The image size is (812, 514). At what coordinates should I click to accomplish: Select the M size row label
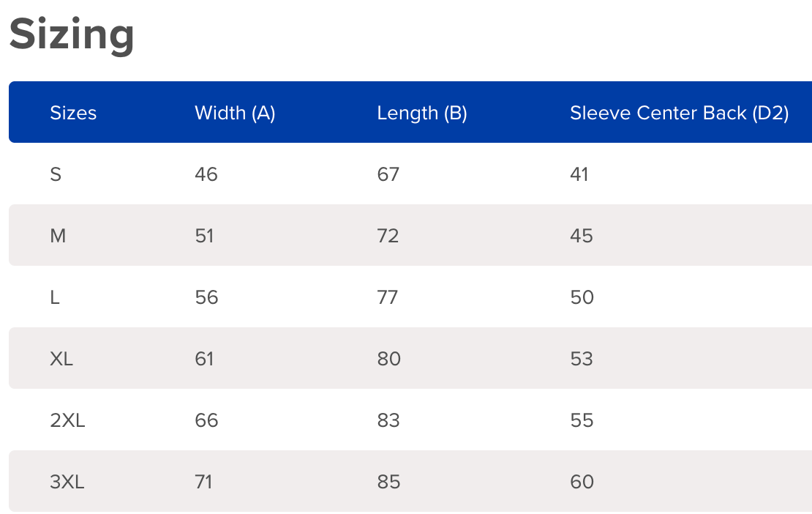click(58, 236)
